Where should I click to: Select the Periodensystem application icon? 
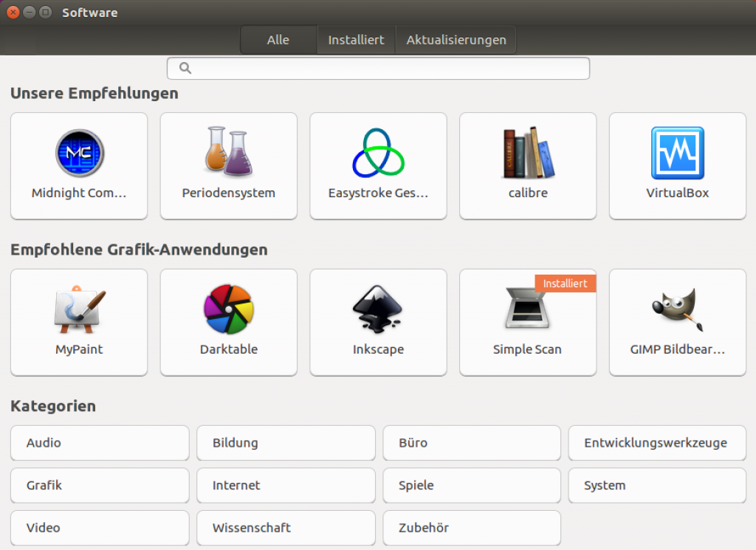pos(229,165)
